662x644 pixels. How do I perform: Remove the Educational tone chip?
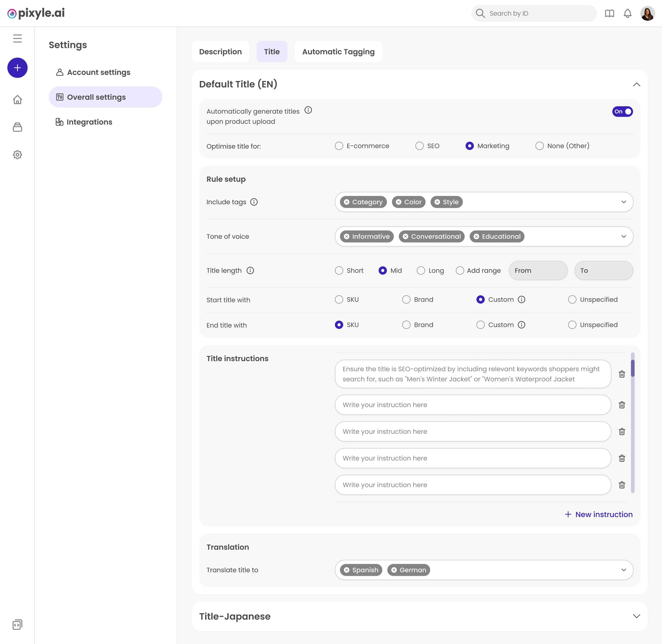pyautogui.click(x=476, y=237)
